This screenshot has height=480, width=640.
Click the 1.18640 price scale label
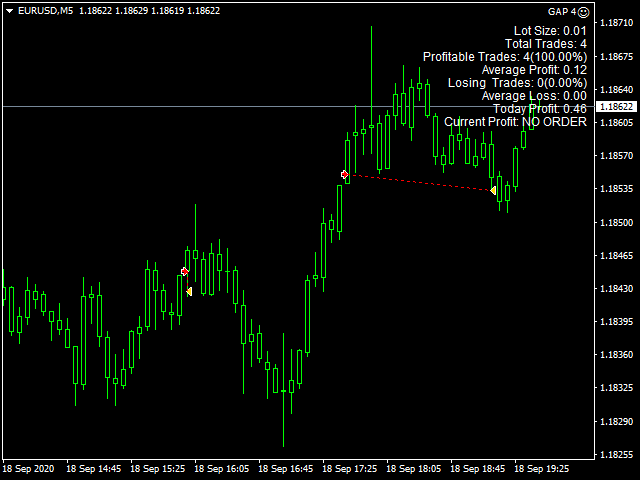click(x=616, y=89)
